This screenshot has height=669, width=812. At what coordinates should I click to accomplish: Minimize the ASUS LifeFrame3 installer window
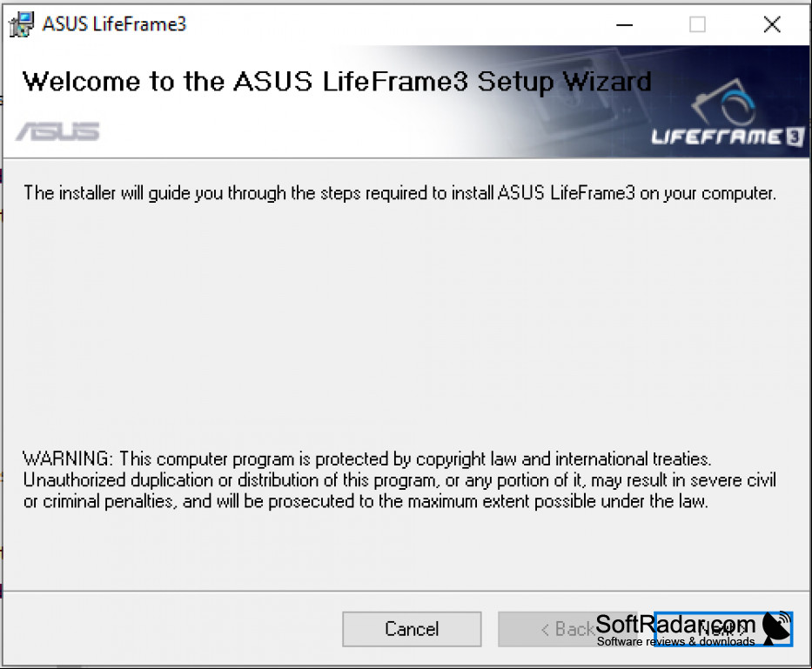tap(624, 24)
